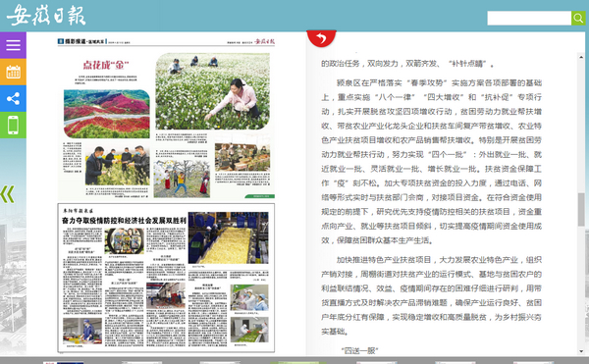Open the 点花成"金" photo article
The height and width of the screenshot is (364, 589).
pyautogui.click(x=106, y=66)
